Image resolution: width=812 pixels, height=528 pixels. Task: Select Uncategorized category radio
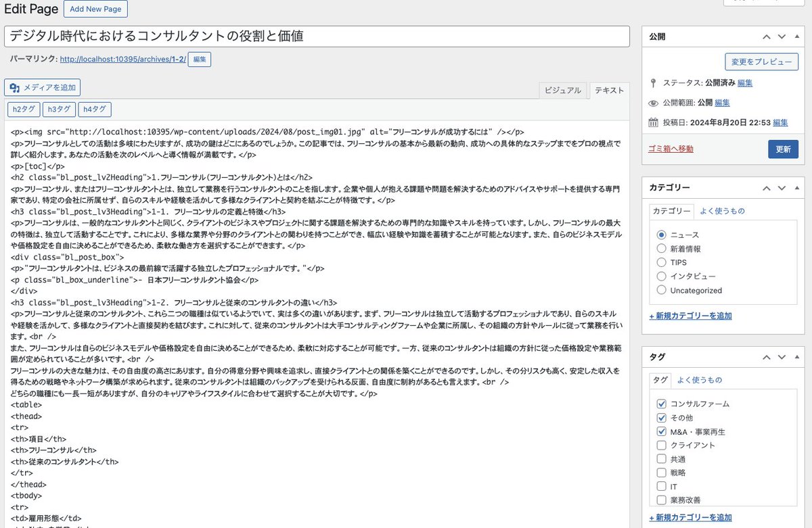tap(661, 290)
